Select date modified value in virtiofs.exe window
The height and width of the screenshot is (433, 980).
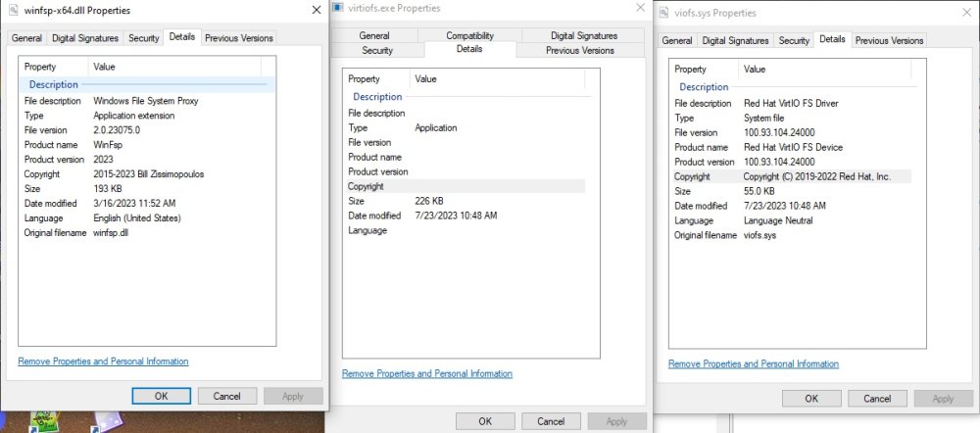coord(457,216)
